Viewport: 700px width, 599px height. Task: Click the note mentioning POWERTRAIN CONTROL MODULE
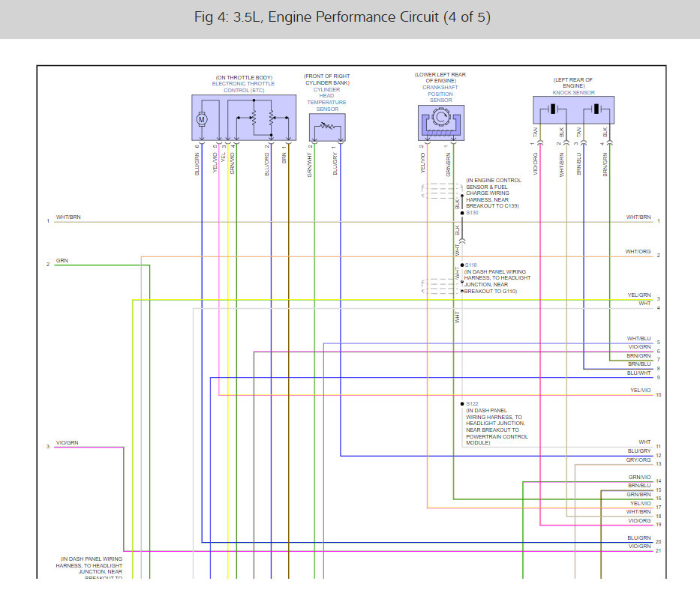497,427
